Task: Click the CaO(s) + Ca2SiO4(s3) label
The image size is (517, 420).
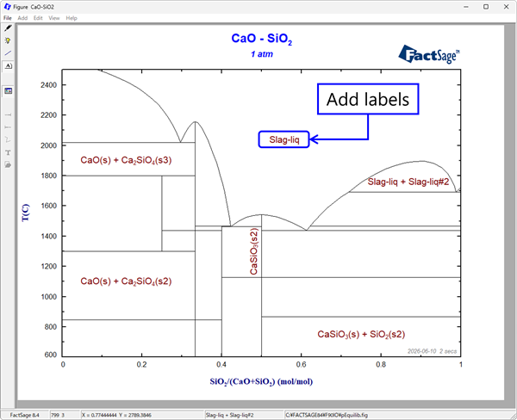Action: tap(126, 160)
